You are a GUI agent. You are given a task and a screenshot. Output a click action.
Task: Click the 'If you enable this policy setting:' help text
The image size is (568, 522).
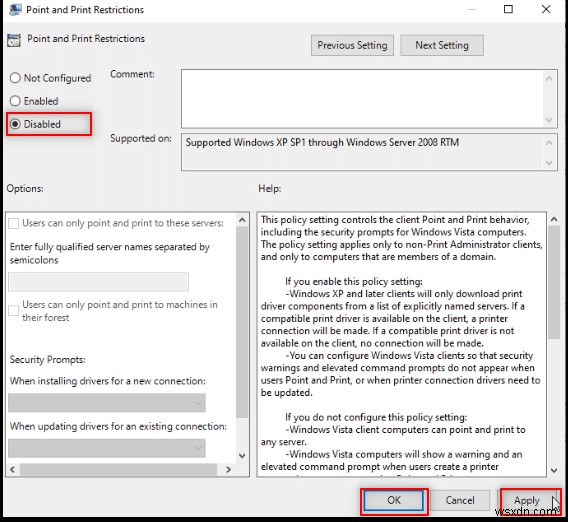[354, 281]
